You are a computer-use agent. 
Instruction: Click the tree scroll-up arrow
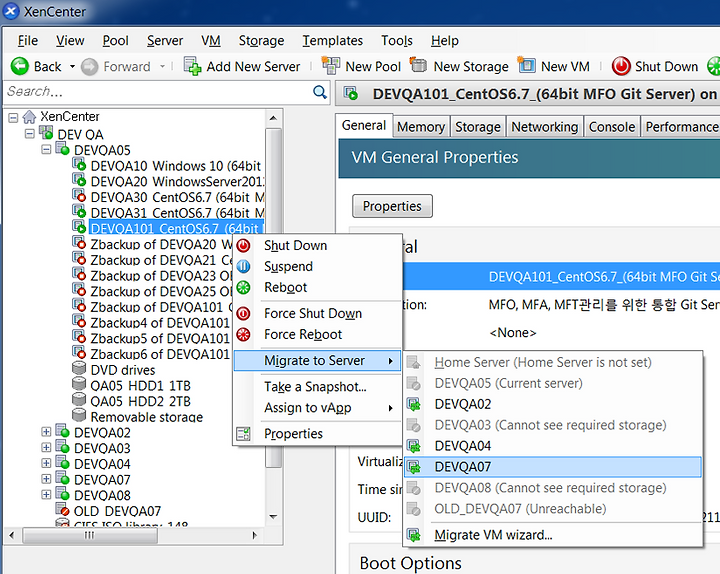click(273, 118)
